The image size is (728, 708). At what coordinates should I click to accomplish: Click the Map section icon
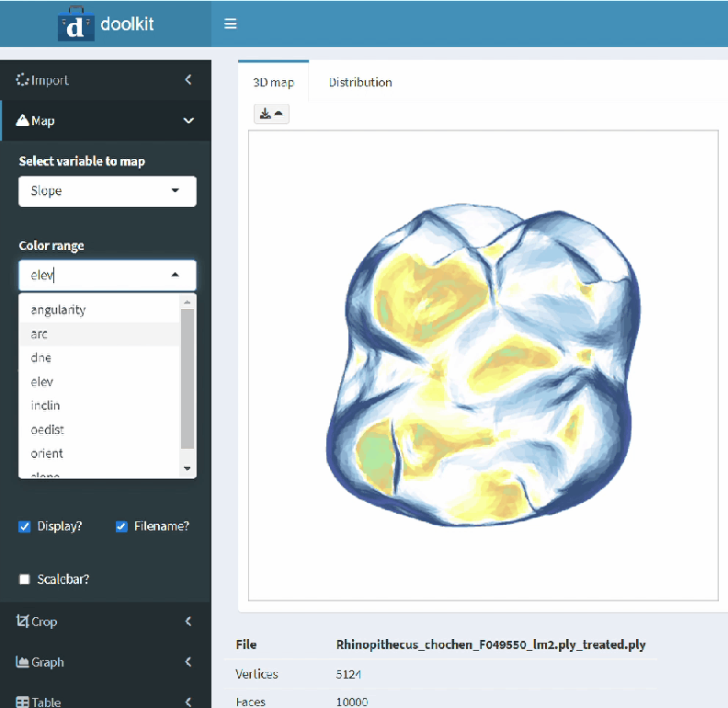pos(23,120)
